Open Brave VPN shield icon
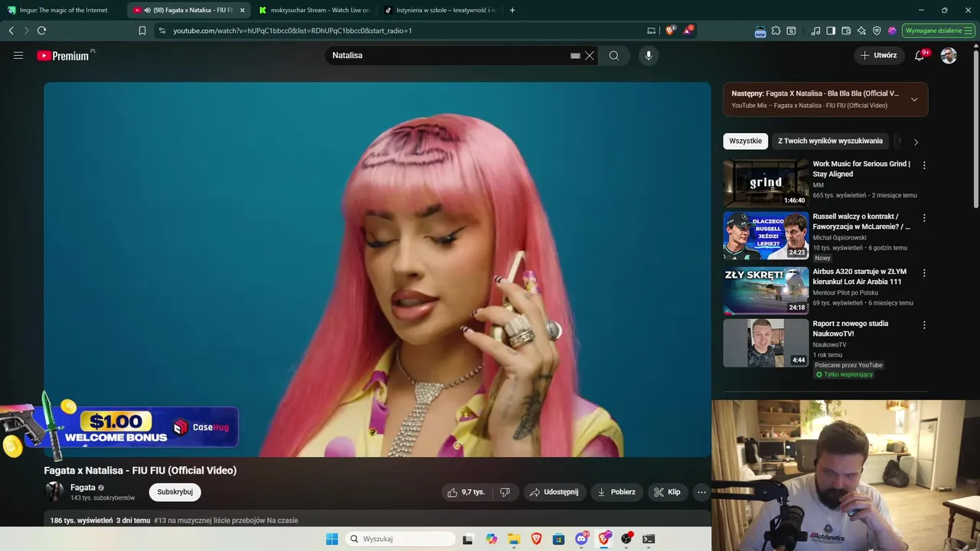This screenshot has height=551, width=980. pos(877,31)
